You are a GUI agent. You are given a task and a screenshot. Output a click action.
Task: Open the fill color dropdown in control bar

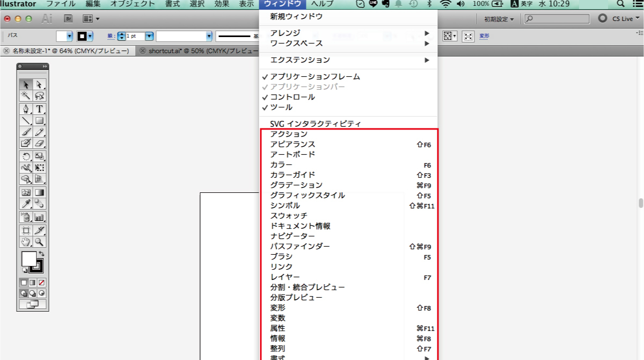pyautogui.click(x=69, y=37)
